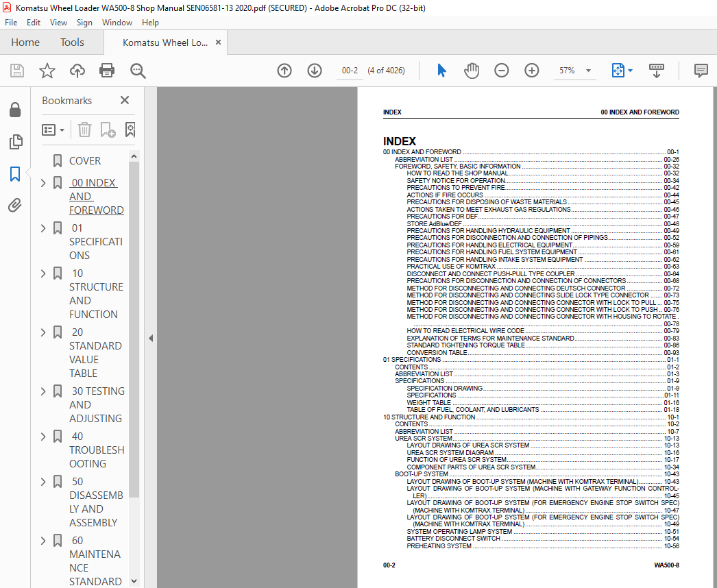Open bookmark options dropdown menu
Image resolution: width=717 pixels, height=588 pixels.
(x=53, y=130)
